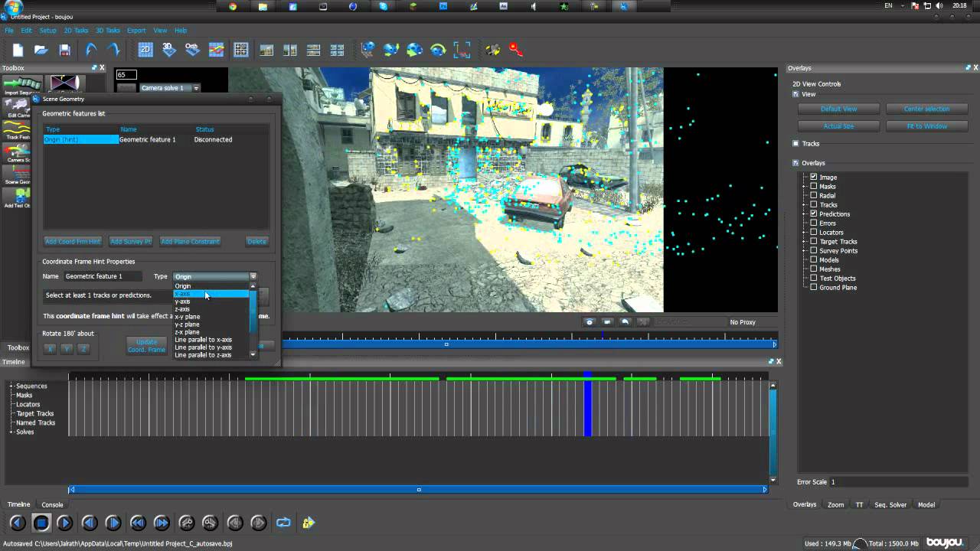Open an existing project folder
The width and height of the screenshot is (980, 551).
coord(41,51)
